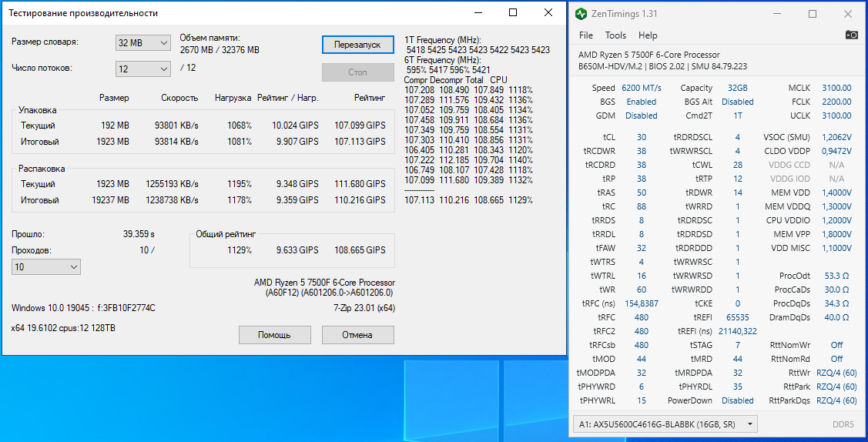Screen dimensions: 868x442
Task: Click the RttParkDqs value RZQ/4 (60)
Action: pyautogui.click(x=836, y=400)
